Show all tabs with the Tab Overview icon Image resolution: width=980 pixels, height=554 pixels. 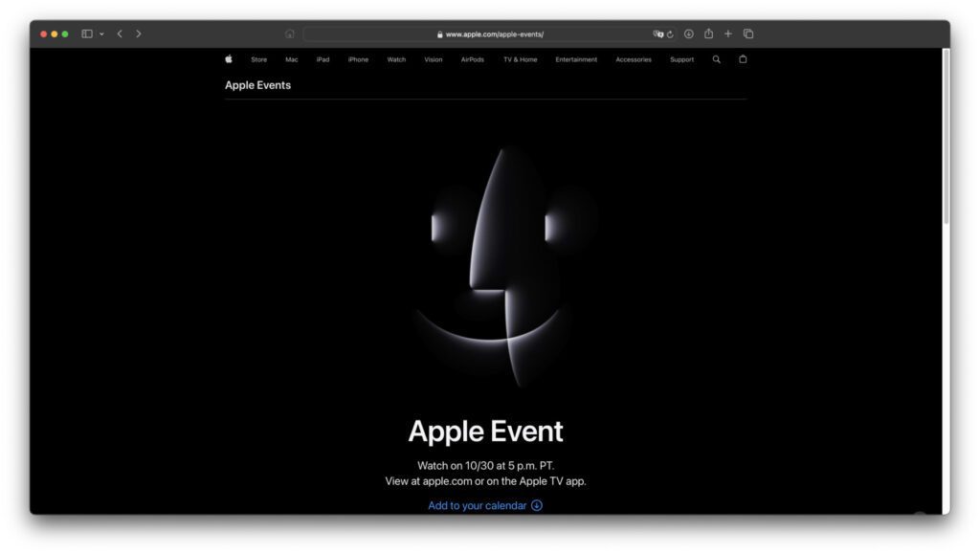pos(748,33)
